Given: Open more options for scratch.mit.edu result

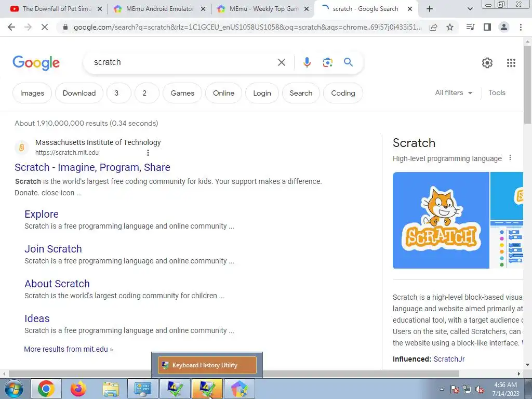Looking at the screenshot, I should (x=148, y=153).
